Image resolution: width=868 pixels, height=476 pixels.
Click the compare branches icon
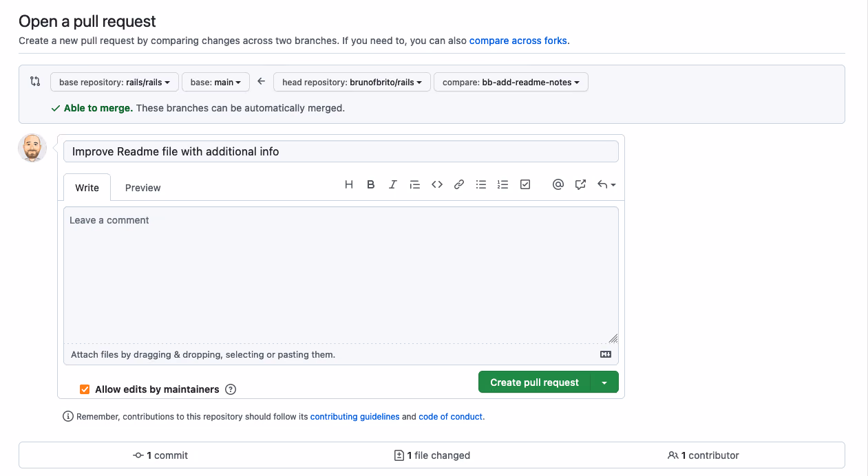pos(35,81)
